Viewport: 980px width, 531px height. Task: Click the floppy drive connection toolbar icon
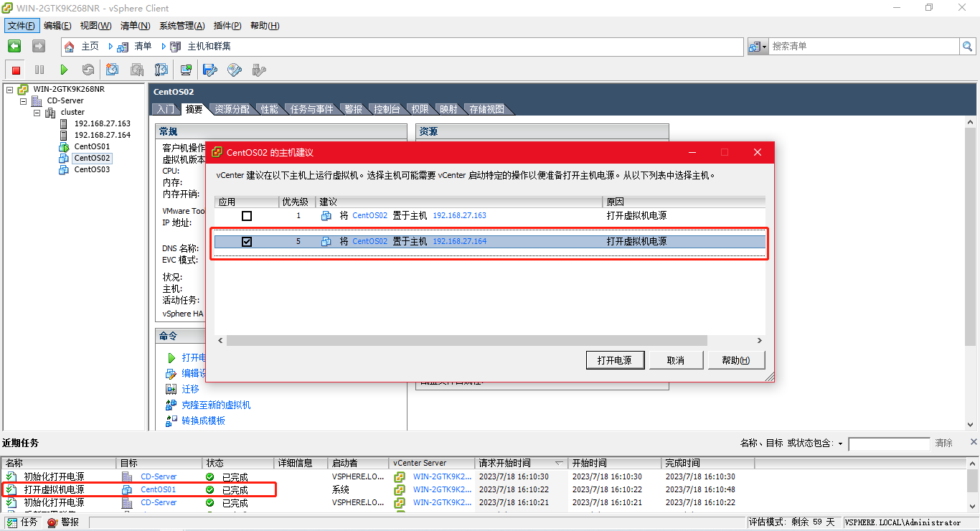[209, 70]
